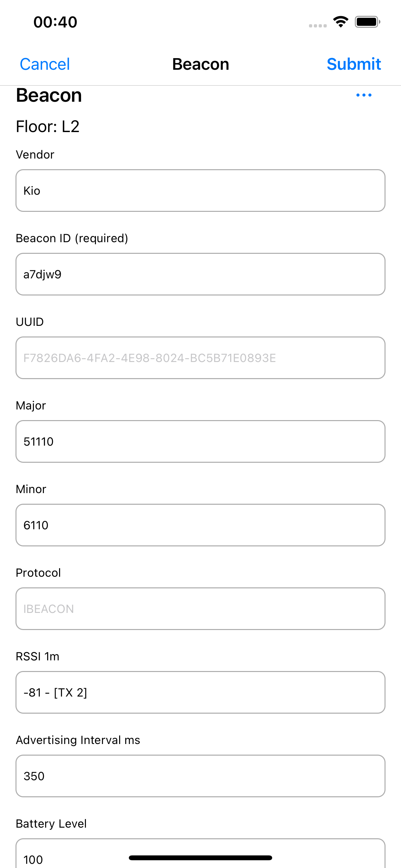Focus the Beacon ID field a7djw9
401x868 pixels.
coord(200,274)
